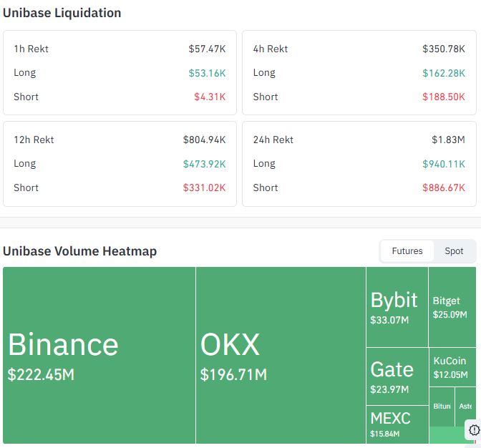Select the small Aster heatmap tile

click(465, 406)
